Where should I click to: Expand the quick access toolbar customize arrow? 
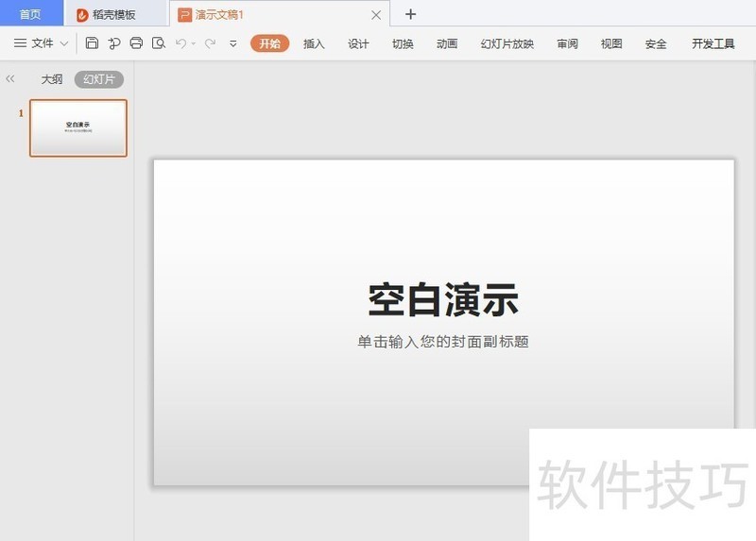point(232,43)
